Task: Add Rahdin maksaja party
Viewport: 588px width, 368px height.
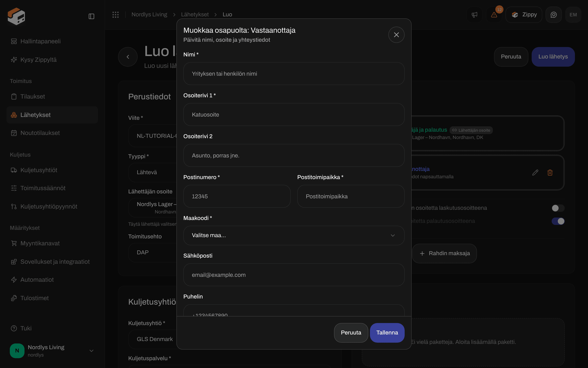Action: (444, 253)
